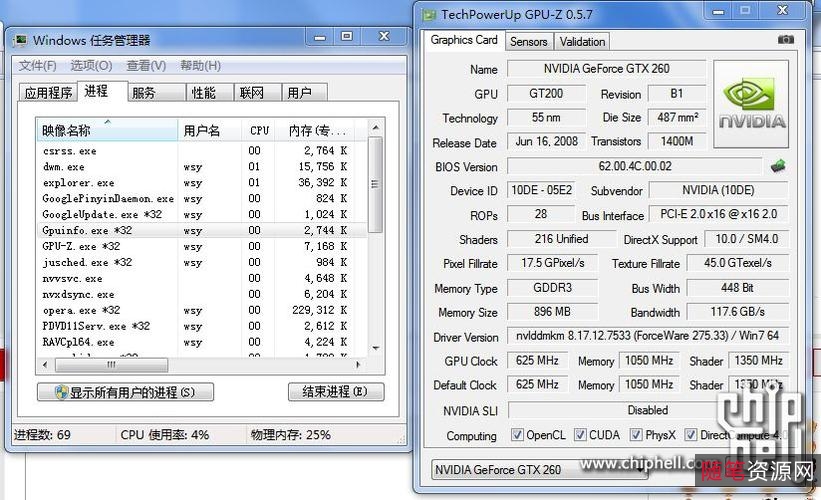Open the Graphics Card tab in GPU-Z

pos(464,40)
